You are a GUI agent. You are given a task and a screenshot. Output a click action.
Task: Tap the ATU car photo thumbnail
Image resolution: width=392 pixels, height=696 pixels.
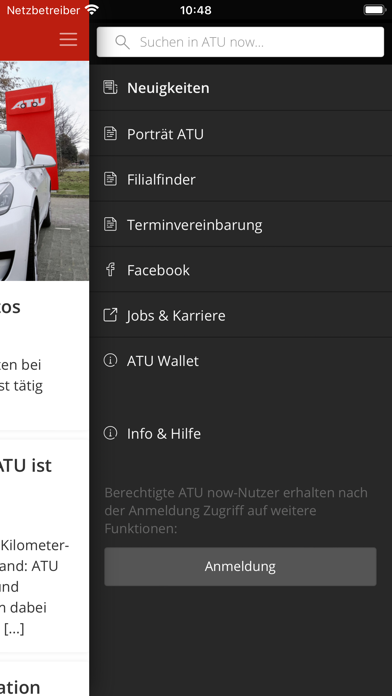tap(44, 171)
